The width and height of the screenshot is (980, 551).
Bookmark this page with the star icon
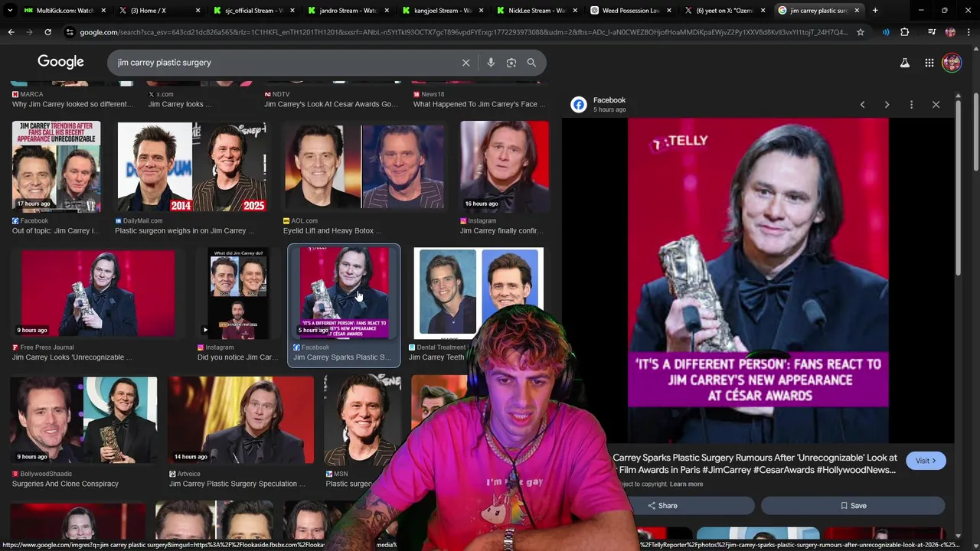861,32
